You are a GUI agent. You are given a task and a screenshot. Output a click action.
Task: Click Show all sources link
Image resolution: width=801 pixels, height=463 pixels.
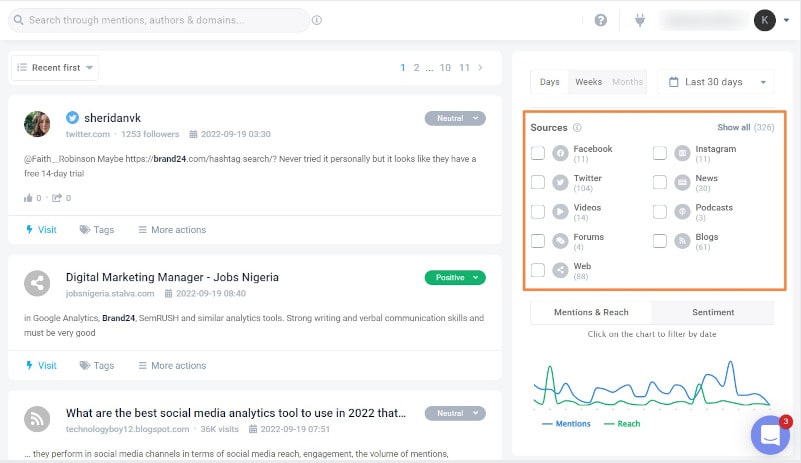tap(733, 128)
